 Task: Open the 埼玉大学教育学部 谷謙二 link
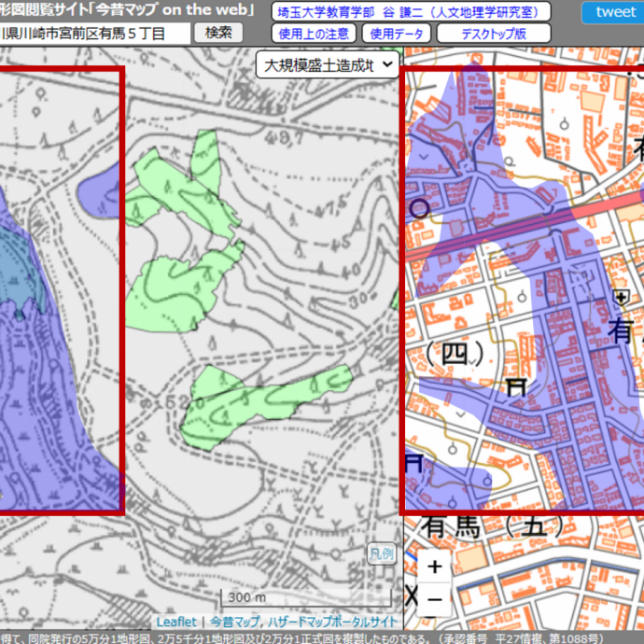[x=411, y=12]
